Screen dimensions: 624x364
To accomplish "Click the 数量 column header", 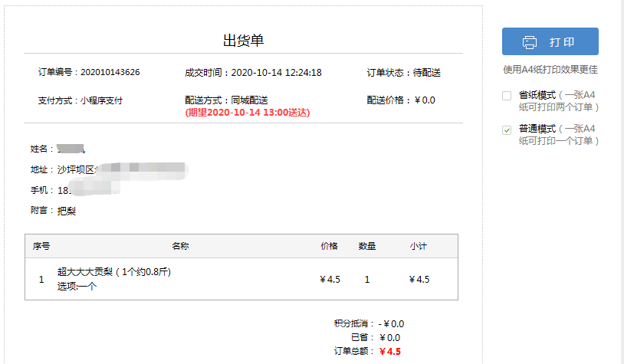I will click(x=367, y=246).
